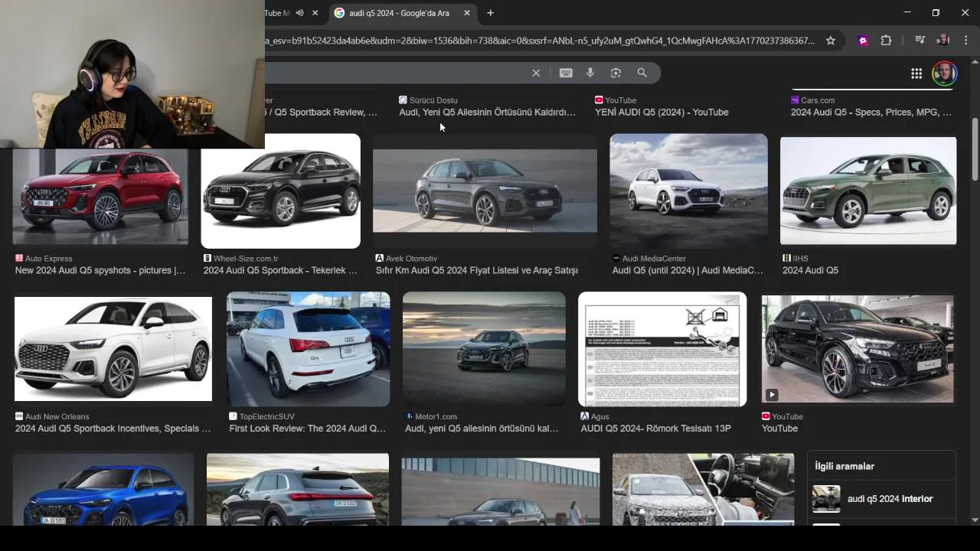The height and width of the screenshot is (551, 980).
Task: Open the Chrome profile picture in toolbar
Action: [942, 41]
